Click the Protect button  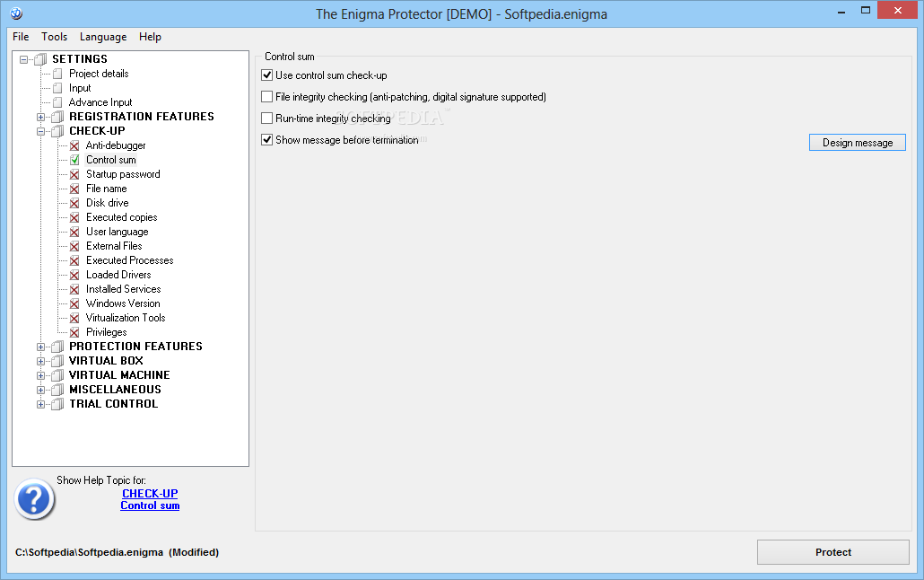pos(833,552)
